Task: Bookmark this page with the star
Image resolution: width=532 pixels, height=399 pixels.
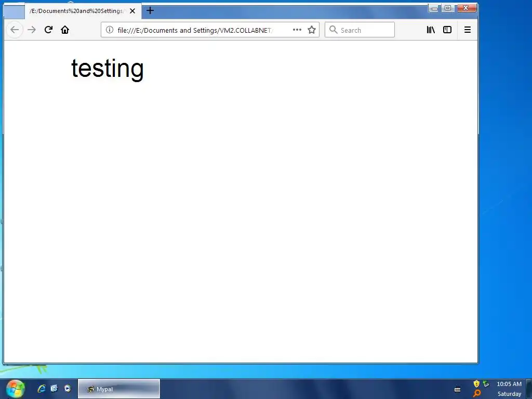Action: (x=312, y=30)
